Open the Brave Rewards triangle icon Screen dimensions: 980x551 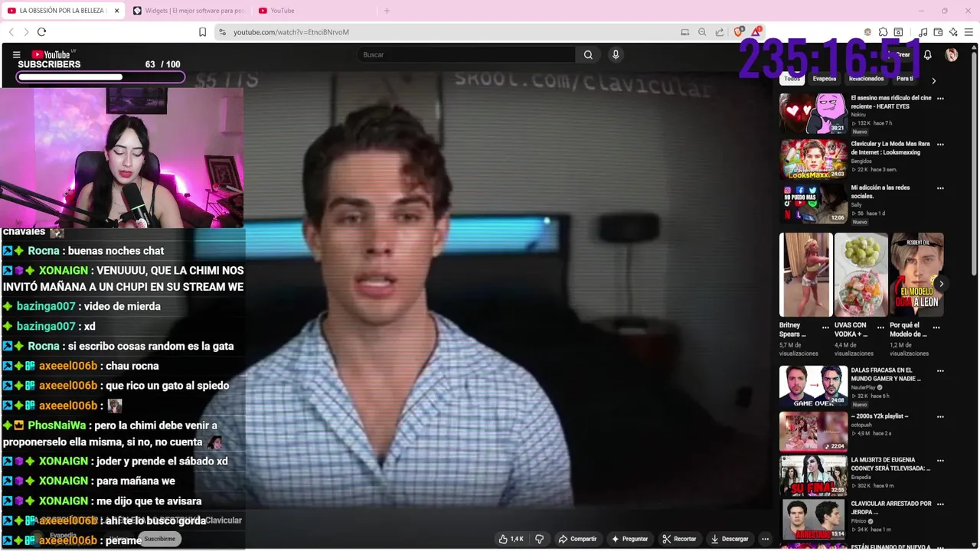(756, 31)
